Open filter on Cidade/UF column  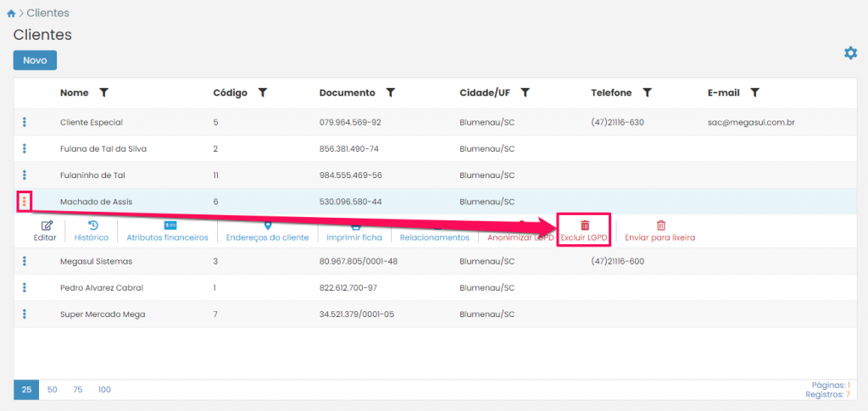(526, 92)
